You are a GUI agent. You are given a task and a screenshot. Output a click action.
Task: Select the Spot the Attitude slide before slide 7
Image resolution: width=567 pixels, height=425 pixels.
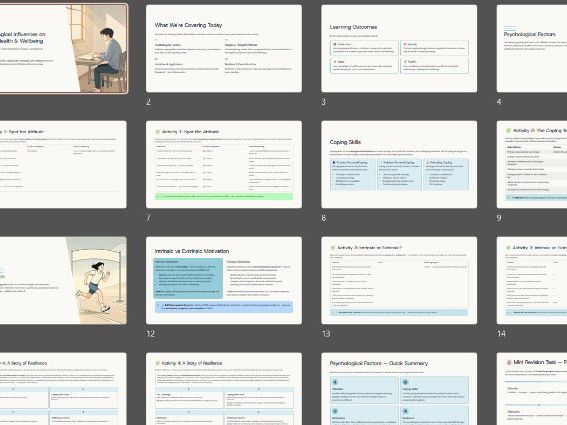click(x=63, y=165)
